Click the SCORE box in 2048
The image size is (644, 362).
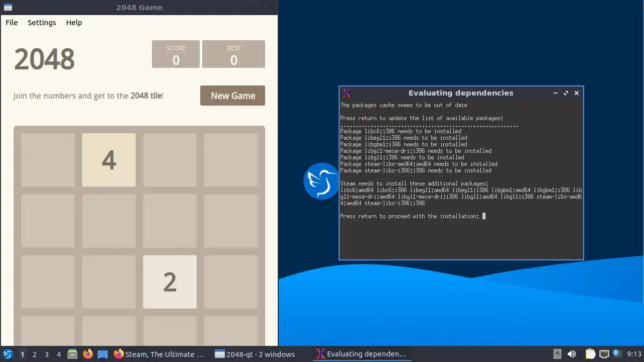coord(176,54)
